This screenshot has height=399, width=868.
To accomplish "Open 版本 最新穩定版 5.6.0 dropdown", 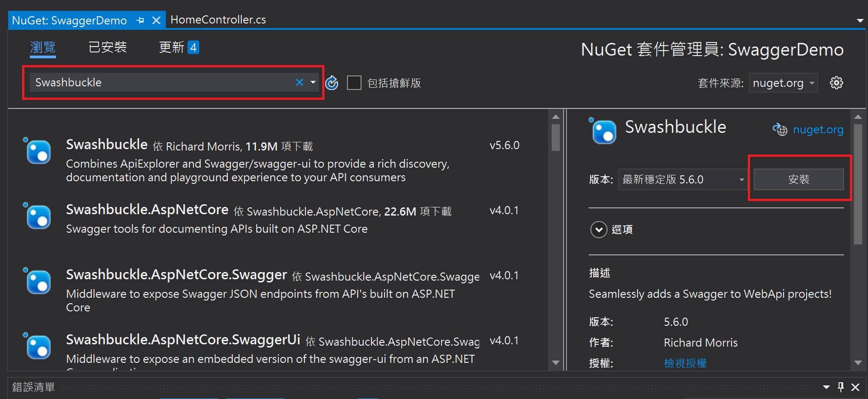I will pyautogui.click(x=683, y=179).
